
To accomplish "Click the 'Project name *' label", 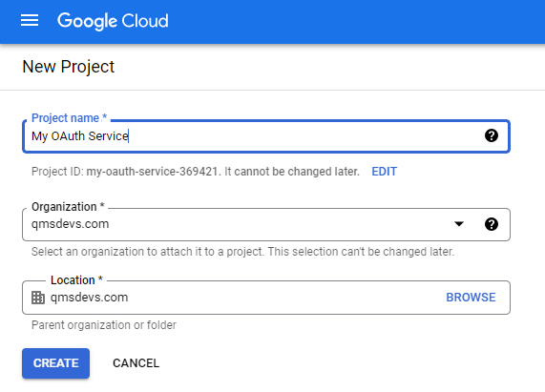I will pos(69,118).
